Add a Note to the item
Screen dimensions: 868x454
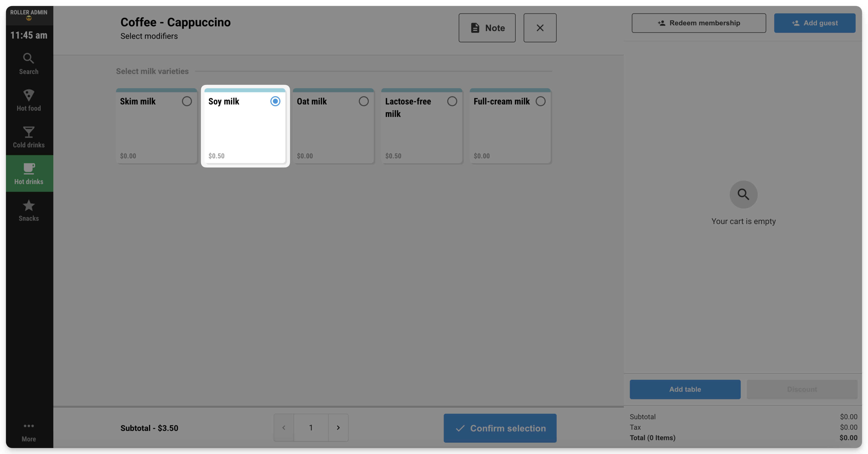(x=487, y=28)
